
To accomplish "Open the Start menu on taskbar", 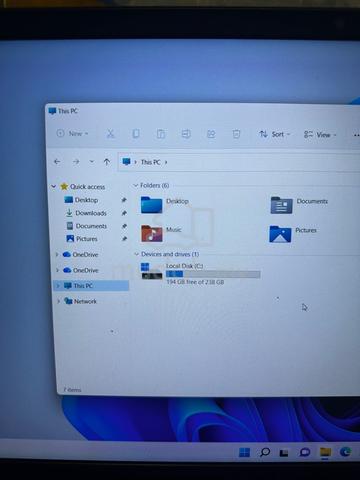I will [x=244, y=452].
